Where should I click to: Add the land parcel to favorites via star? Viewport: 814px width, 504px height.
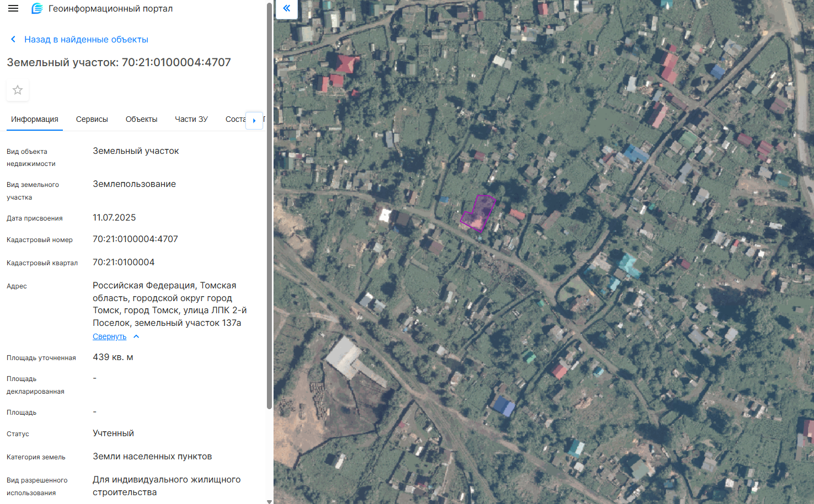pyautogui.click(x=18, y=90)
